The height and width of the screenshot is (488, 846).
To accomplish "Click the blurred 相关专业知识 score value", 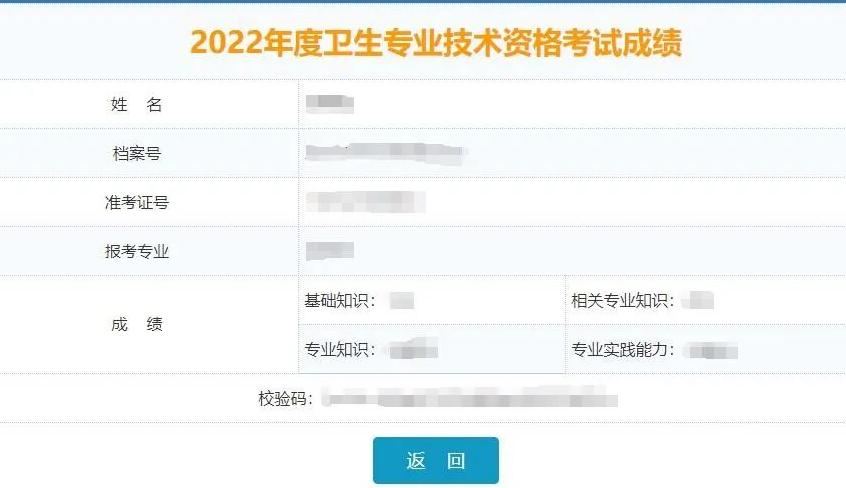I will click(x=702, y=300).
